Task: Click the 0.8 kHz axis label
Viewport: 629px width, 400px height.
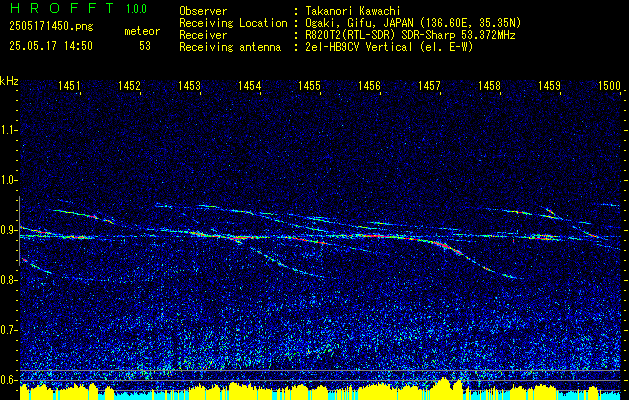Action: (x=8, y=280)
